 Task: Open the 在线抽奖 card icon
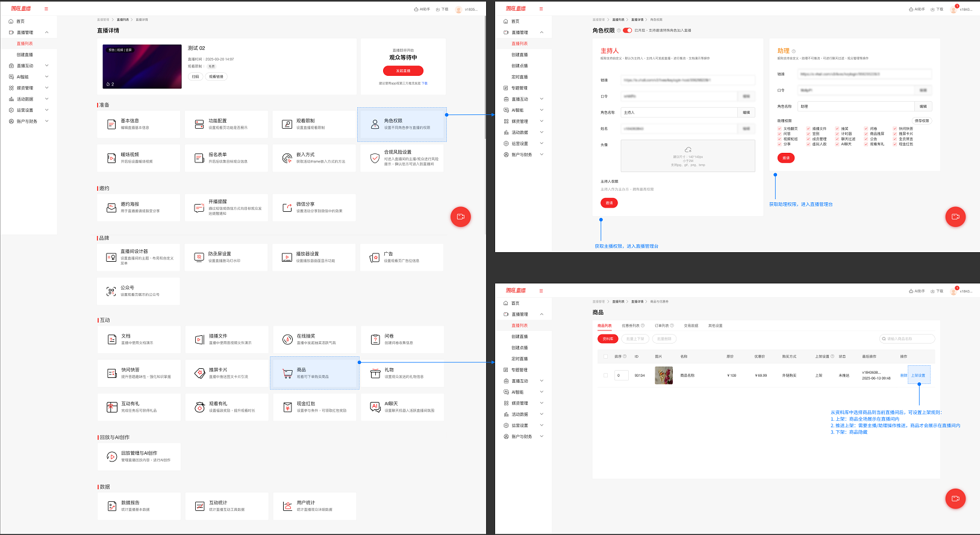pyautogui.click(x=287, y=339)
